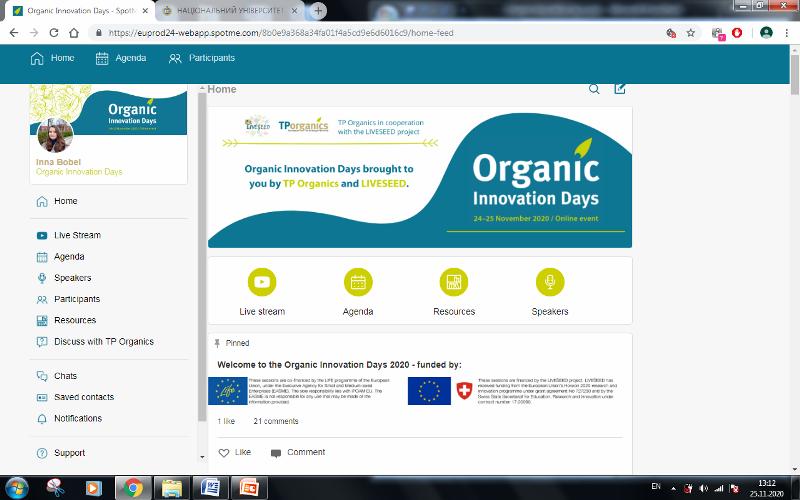Click the Swiss shield logo image
Screen dimensions: 800x500
[464, 391]
